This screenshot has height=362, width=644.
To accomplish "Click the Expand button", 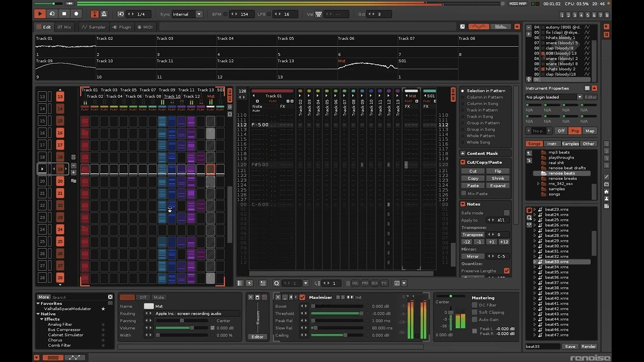I will pos(498,186).
